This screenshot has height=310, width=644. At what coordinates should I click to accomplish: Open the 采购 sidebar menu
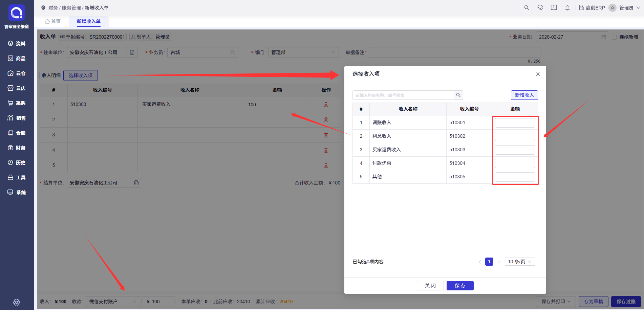coord(17,103)
